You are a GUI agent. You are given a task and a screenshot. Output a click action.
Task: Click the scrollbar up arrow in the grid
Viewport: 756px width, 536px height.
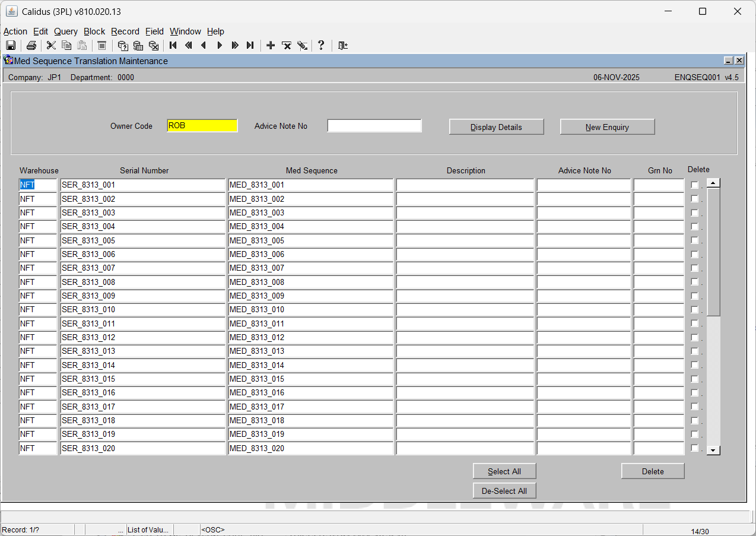click(713, 183)
